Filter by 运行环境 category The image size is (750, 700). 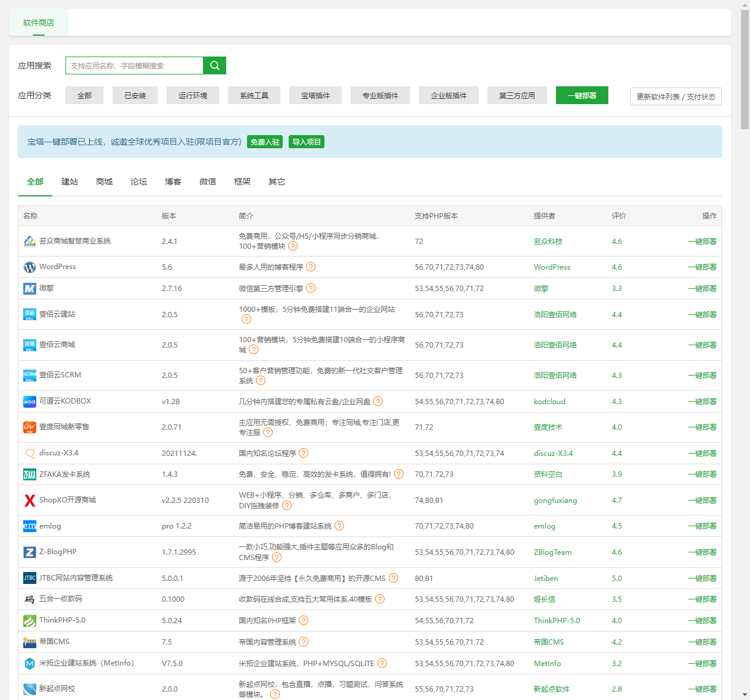(193, 96)
